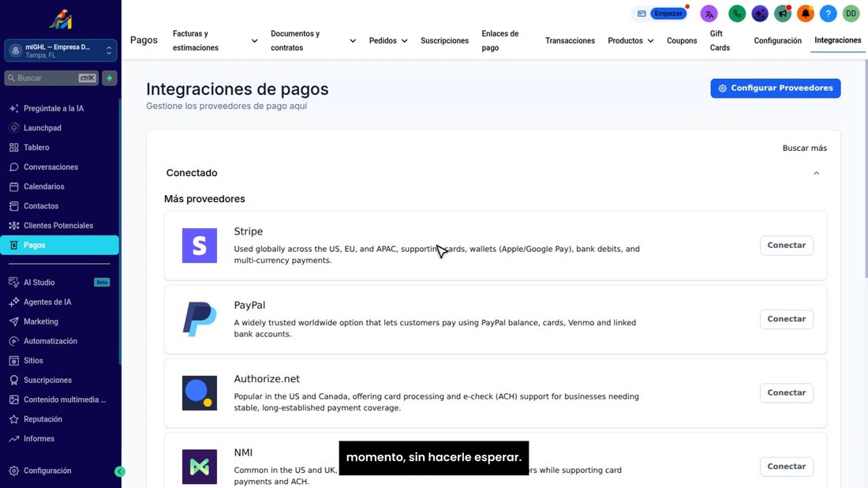Click the NMI logo thumbnail

click(x=200, y=467)
